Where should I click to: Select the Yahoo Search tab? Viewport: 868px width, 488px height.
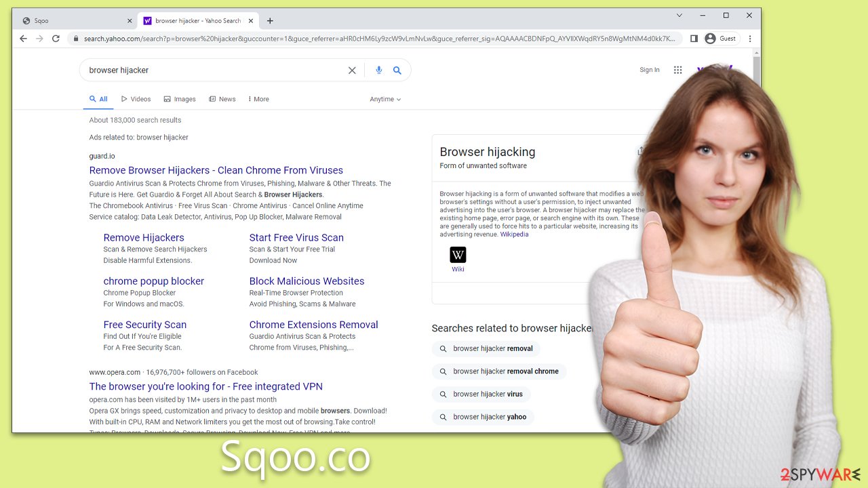[x=198, y=21]
